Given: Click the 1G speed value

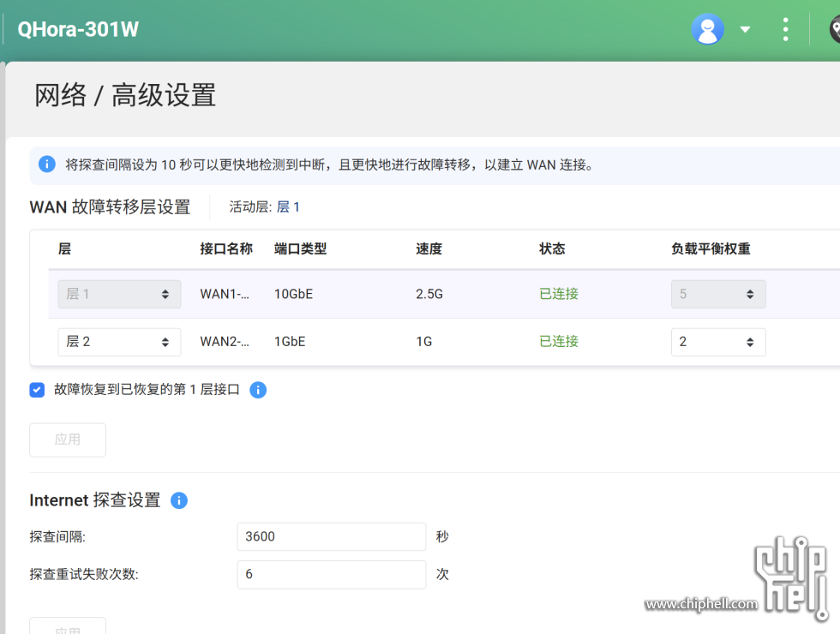Looking at the screenshot, I should coord(424,342).
